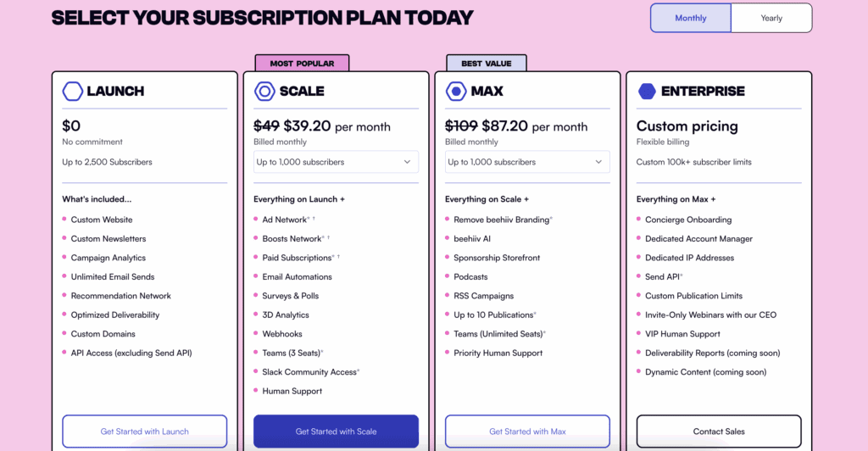Open Max plan subscriber count dropdown
This screenshot has width=868, height=451.
[527, 162]
